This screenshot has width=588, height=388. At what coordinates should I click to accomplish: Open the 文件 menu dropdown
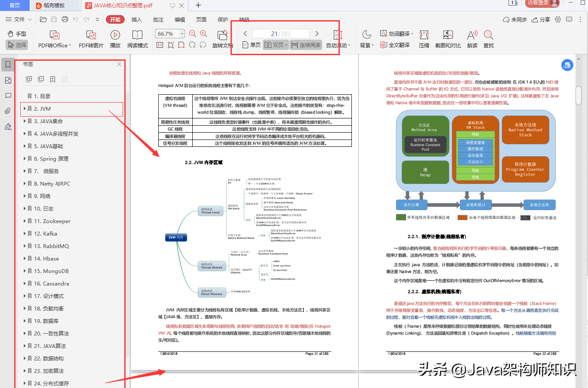coord(19,19)
